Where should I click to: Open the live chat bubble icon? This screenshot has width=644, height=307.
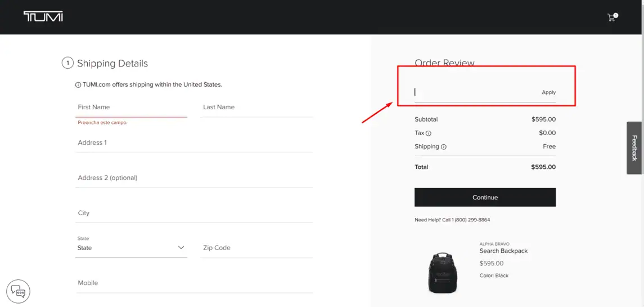18,292
